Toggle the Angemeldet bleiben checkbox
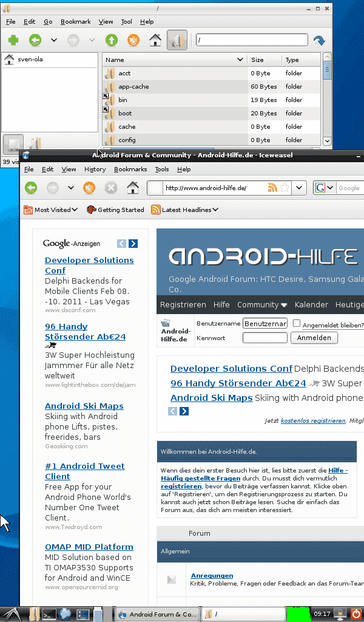This screenshot has width=364, height=622. coord(296,323)
